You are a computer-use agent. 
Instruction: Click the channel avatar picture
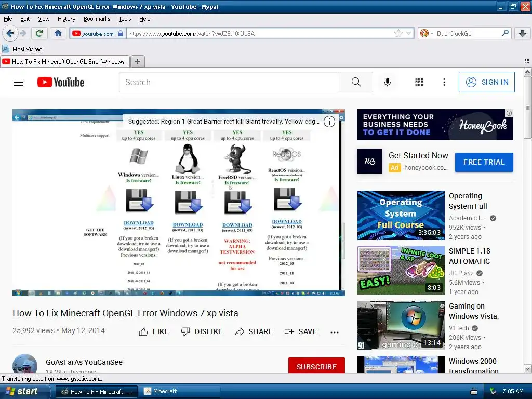(x=25, y=364)
